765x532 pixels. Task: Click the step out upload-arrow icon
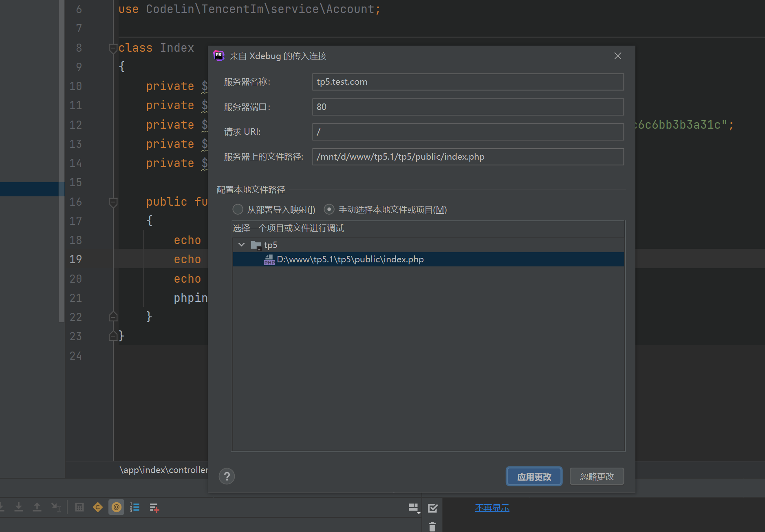[37, 507]
